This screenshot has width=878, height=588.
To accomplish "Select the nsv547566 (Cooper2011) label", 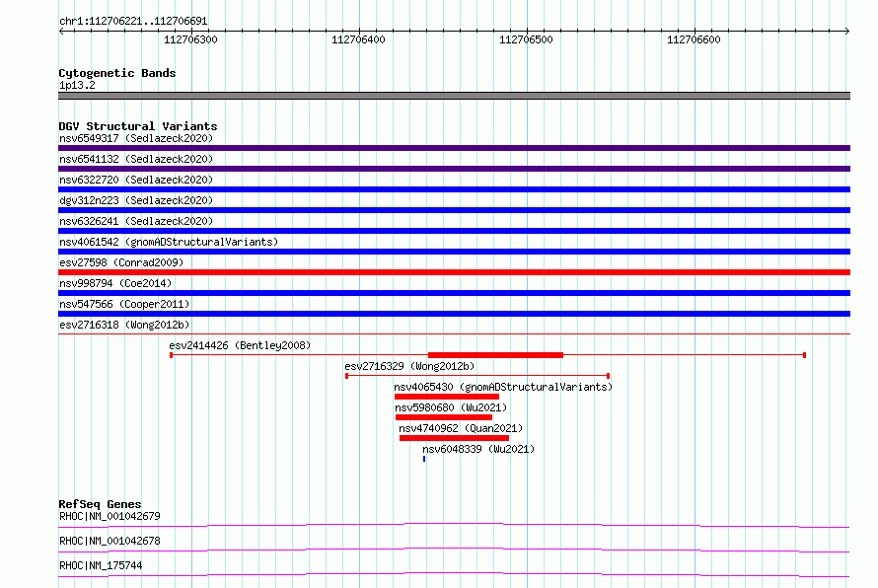I will pos(124,304).
